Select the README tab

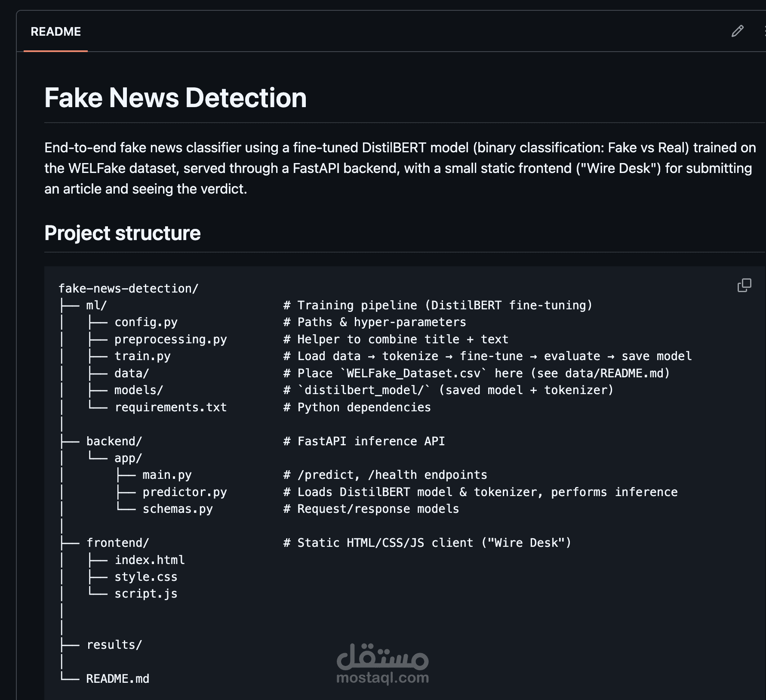tap(55, 31)
